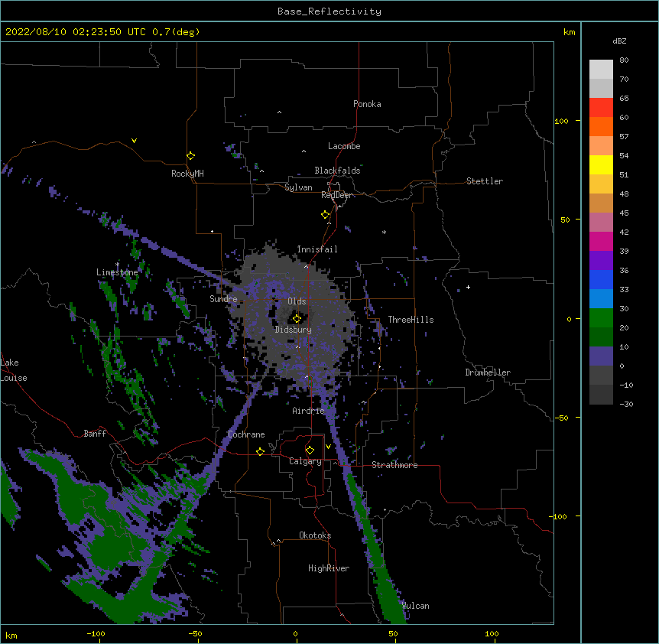The height and width of the screenshot is (644, 659).
Task: Click the magenta 42 dBZ legend swatch
Action: click(x=601, y=241)
